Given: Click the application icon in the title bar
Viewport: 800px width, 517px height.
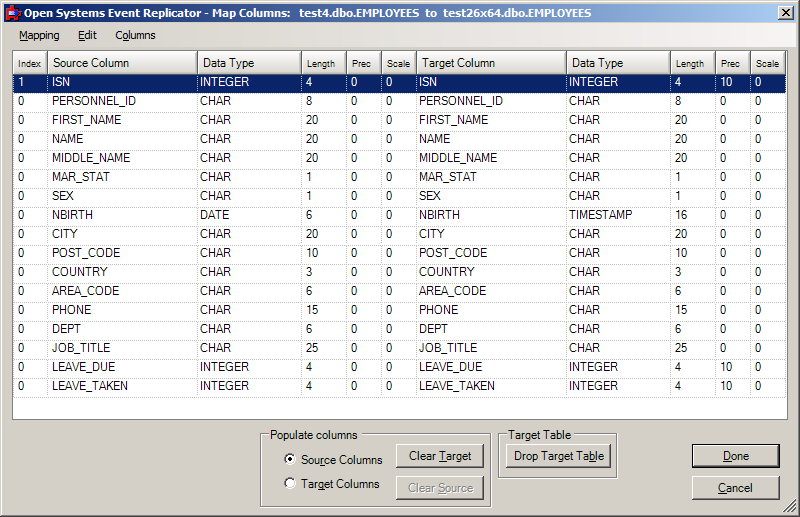Looking at the screenshot, I should (x=12, y=13).
